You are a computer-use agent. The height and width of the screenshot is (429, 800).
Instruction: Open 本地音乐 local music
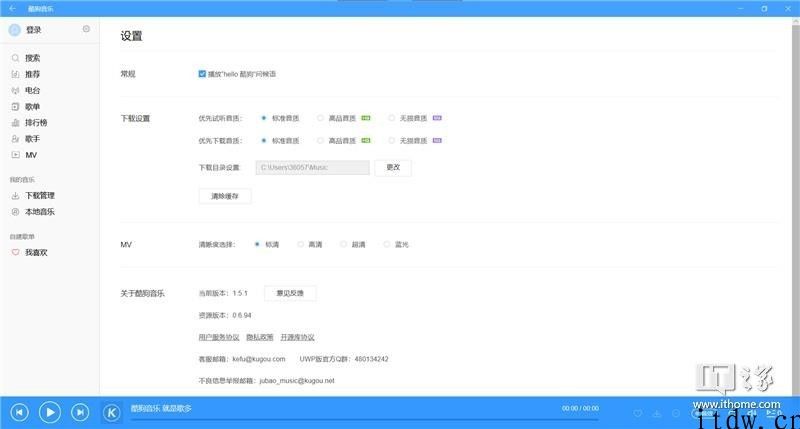[39, 212]
